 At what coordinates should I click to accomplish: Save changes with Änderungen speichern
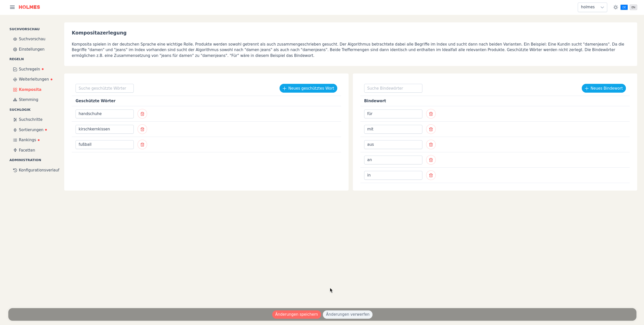pos(296,314)
